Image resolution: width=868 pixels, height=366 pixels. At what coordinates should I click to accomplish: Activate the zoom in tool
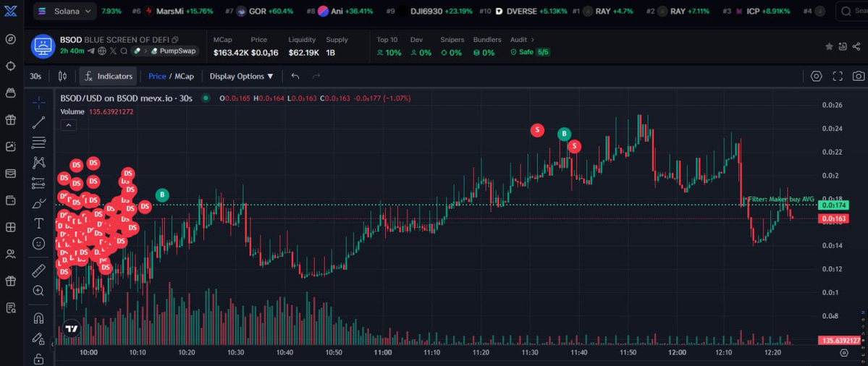39,290
